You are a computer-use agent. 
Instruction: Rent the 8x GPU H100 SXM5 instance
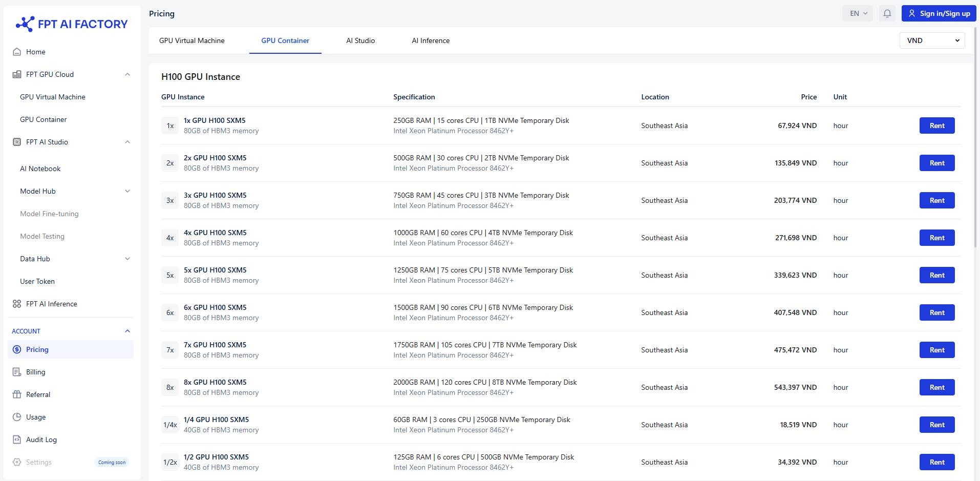click(x=937, y=387)
